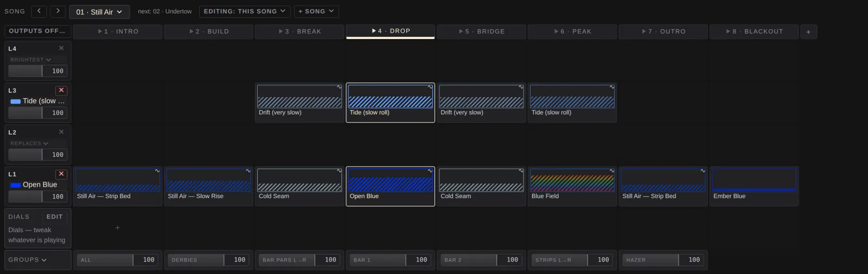Clear layer L3 with its red X
This screenshot has height=274, width=868.
61,90
